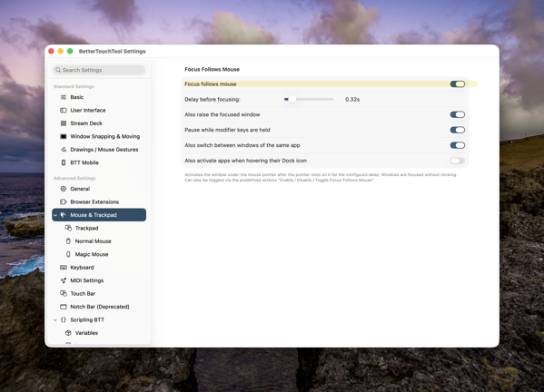Turn off Also raise the focused window
The image size is (544, 392).
click(457, 114)
